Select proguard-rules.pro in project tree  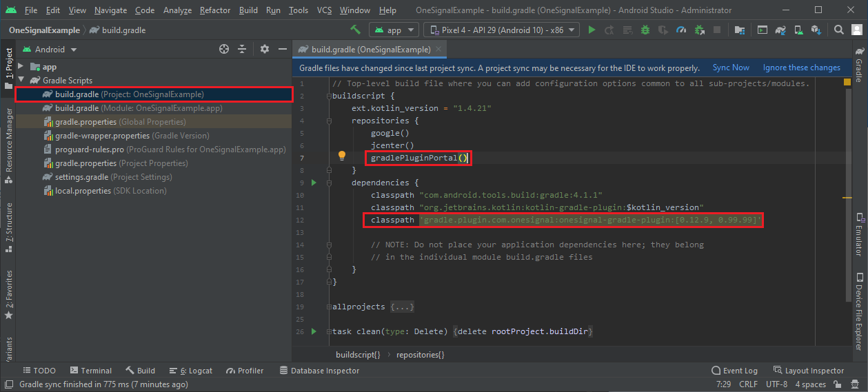154,149
